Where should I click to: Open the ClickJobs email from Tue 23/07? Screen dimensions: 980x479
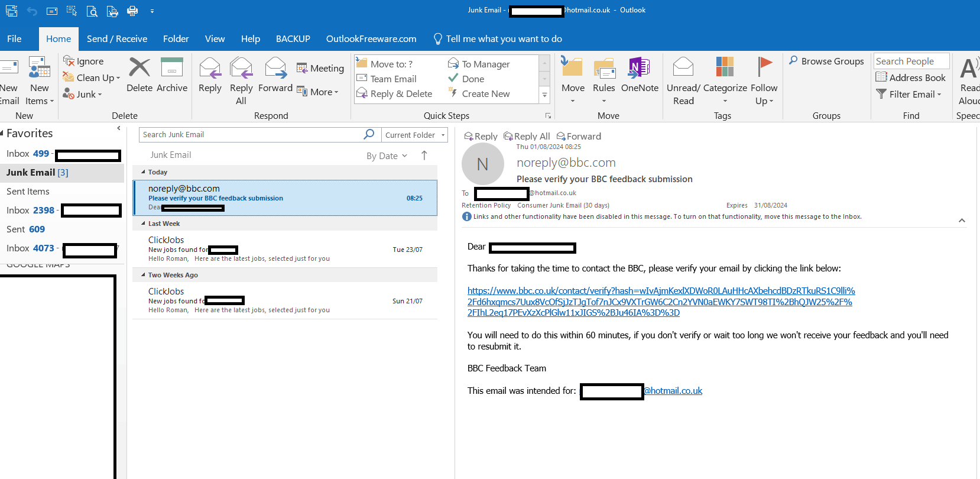(x=285, y=249)
